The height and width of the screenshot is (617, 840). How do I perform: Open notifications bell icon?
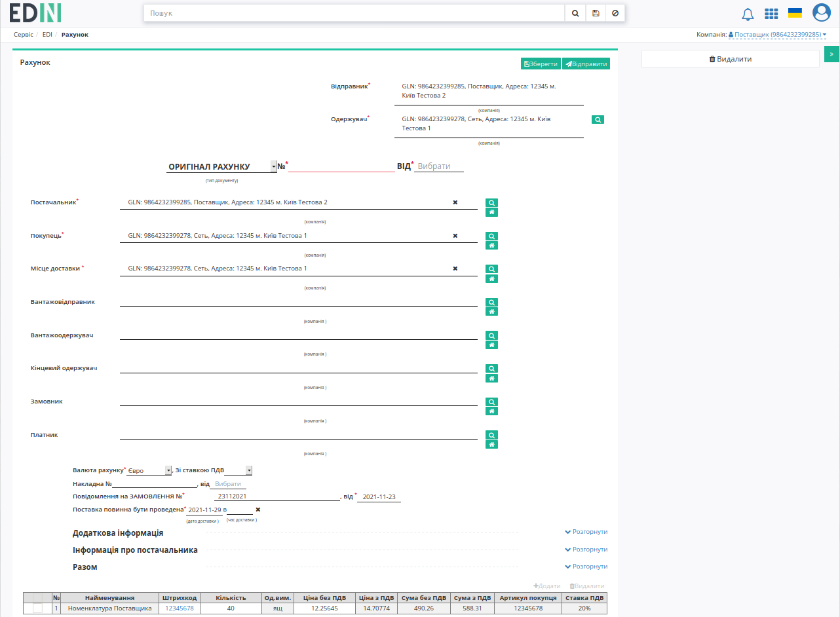click(748, 14)
